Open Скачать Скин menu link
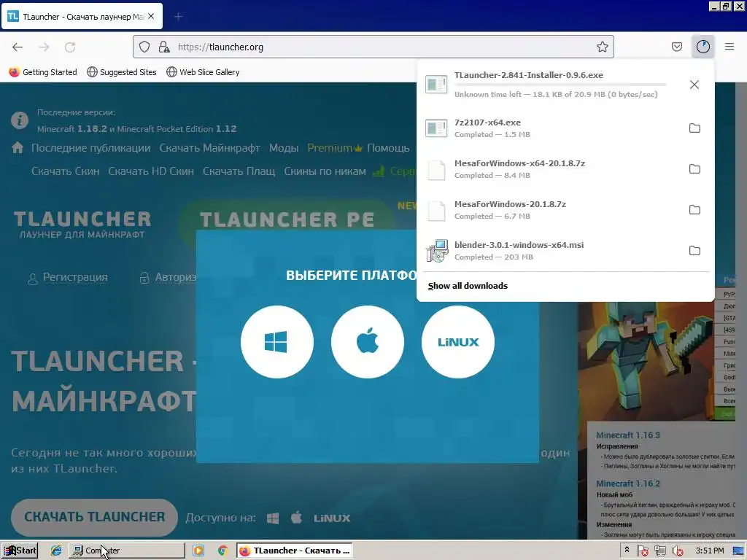Screen dimensions: 747x560 click(x=65, y=171)
